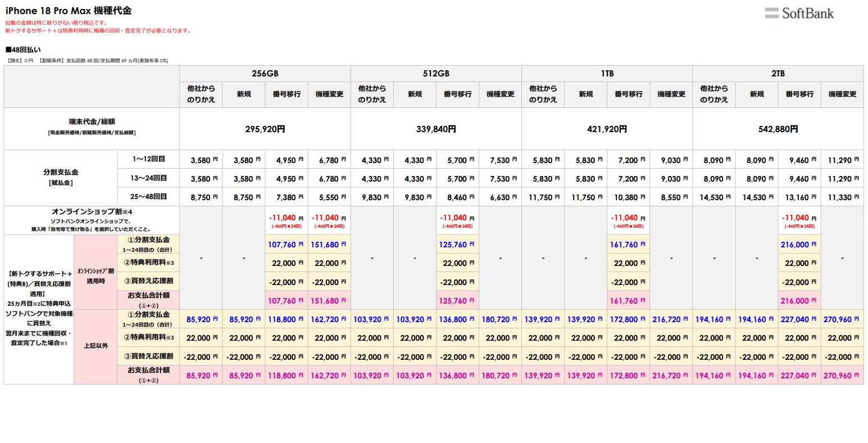Click the 2TB total price '542,880円'
Screen dimensions: 868x443
click(778, 129)
